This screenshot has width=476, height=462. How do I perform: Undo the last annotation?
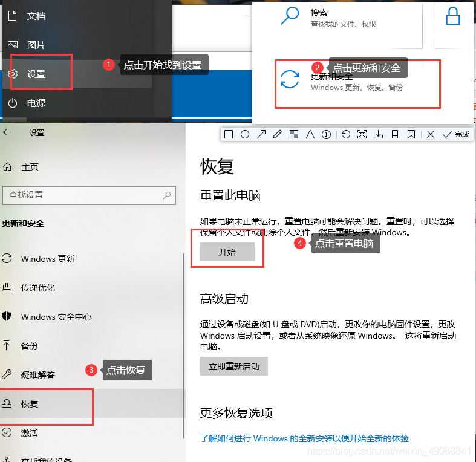pos(345,134)
